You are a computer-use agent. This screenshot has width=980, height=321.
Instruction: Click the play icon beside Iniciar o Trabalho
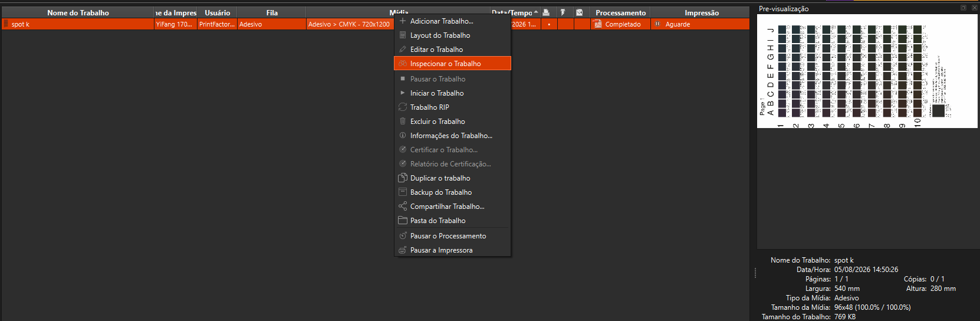pyautogui.click(x=403, y=93)
